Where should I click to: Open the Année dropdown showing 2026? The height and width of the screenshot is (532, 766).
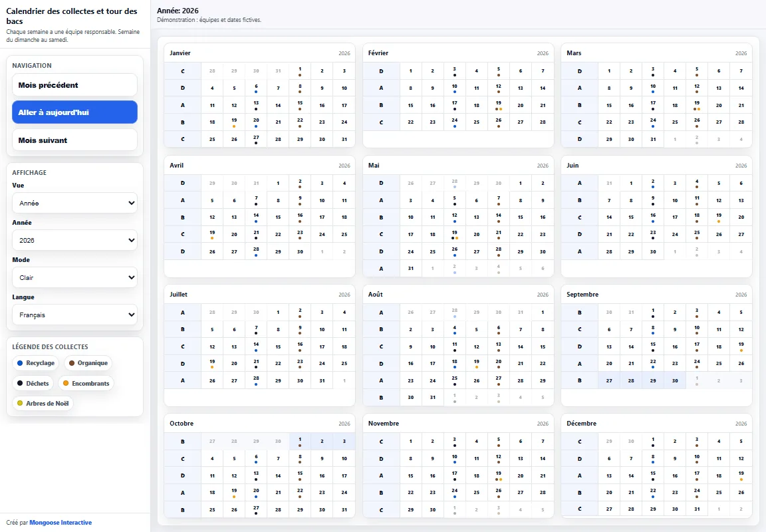tap(74, 240)
